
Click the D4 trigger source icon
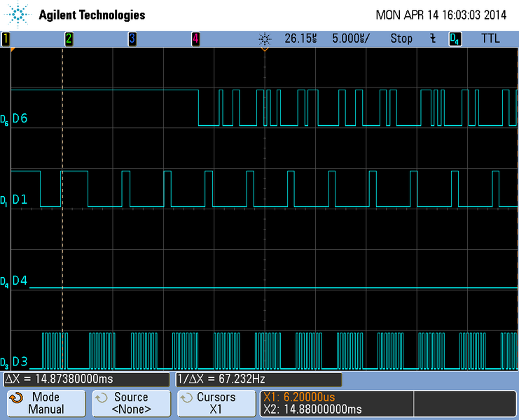click(x=455, y=38)
